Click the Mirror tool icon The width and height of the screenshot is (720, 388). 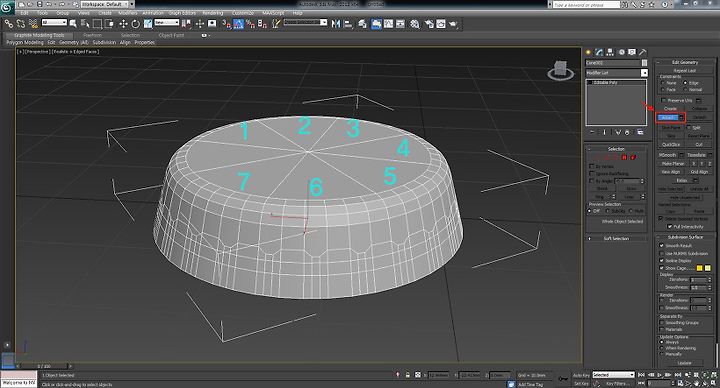pos(336,23)
